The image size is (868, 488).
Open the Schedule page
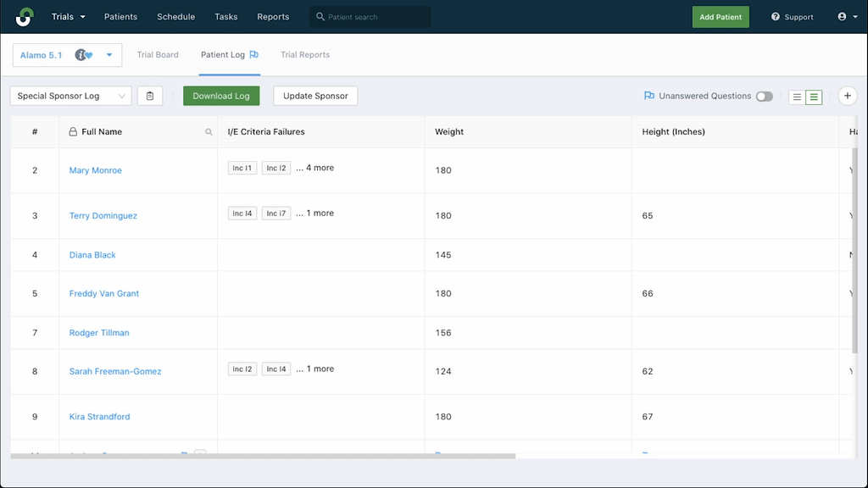click(175, 17)
